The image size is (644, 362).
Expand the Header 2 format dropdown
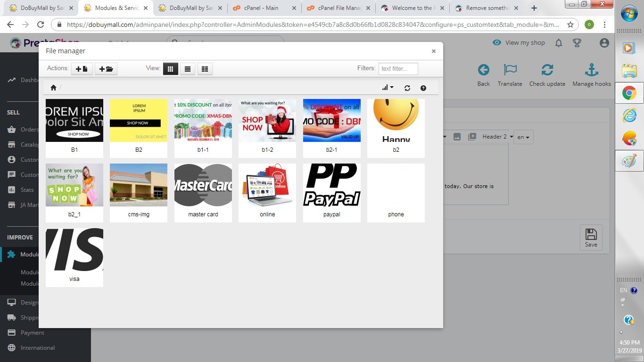pyautogui.click(x=498, y=137)
